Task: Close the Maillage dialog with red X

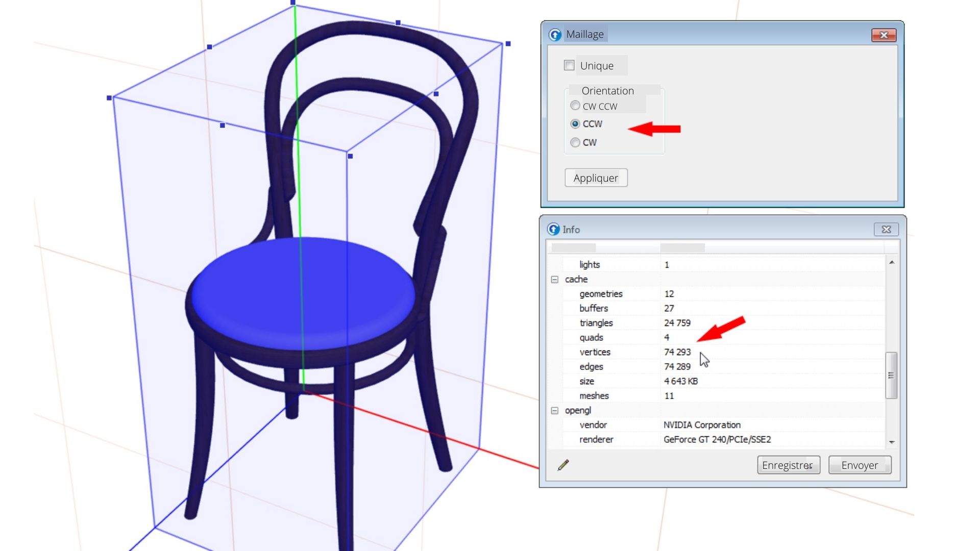Action: point(884,35)
